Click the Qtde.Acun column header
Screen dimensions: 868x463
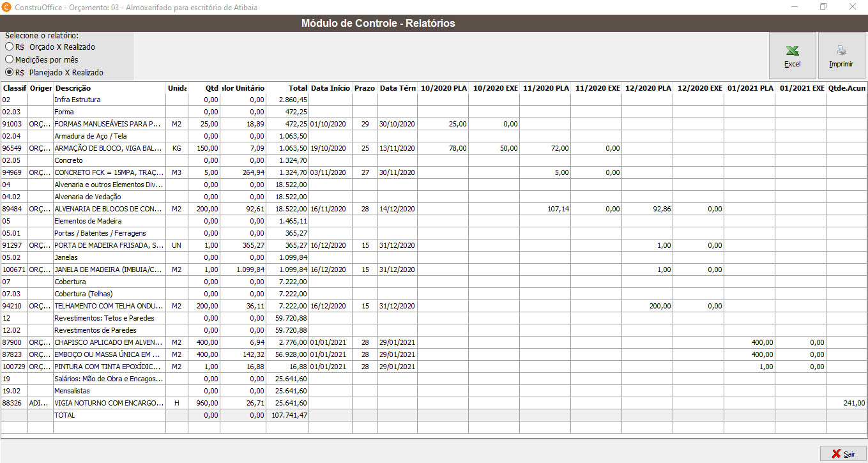(x=846, y=88)
